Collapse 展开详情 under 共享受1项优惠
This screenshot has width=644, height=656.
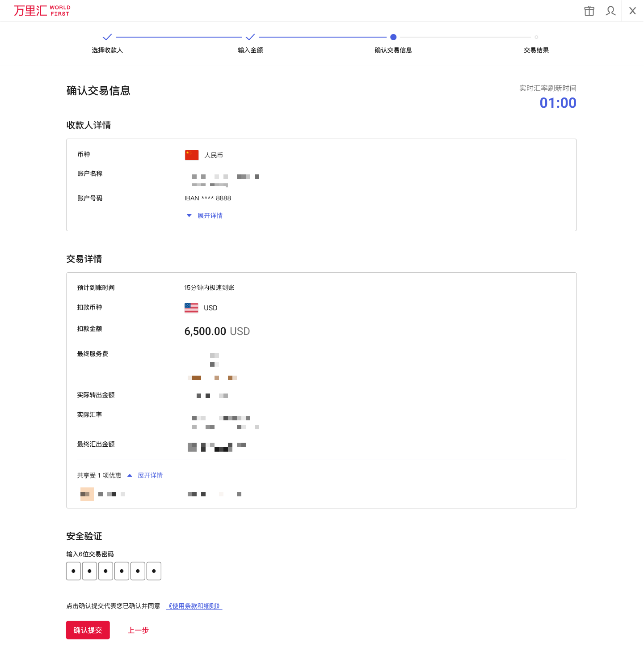[150, 475]
